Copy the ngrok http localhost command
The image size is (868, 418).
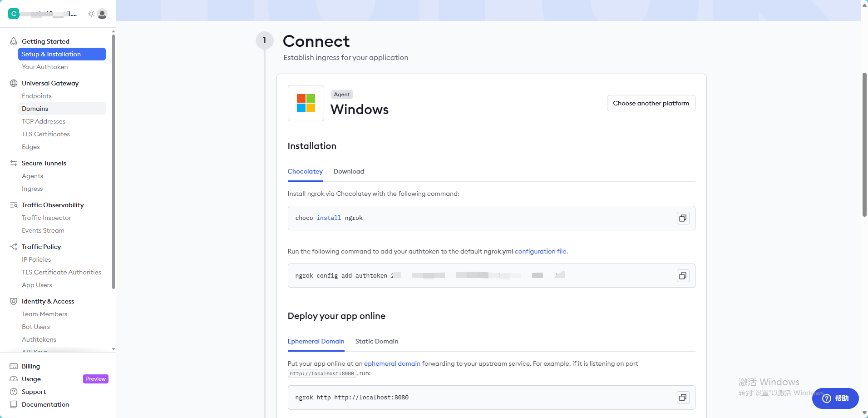click(x=683, y=398)
